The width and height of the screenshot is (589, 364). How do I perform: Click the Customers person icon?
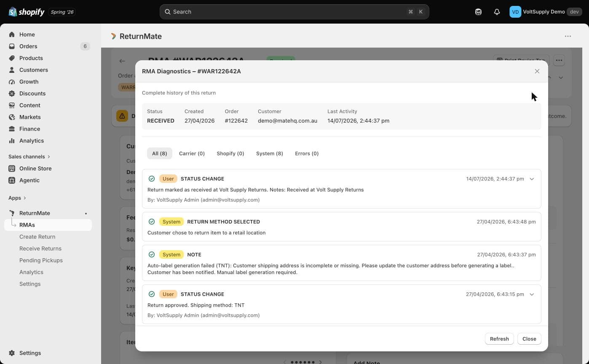coord(12,70)
